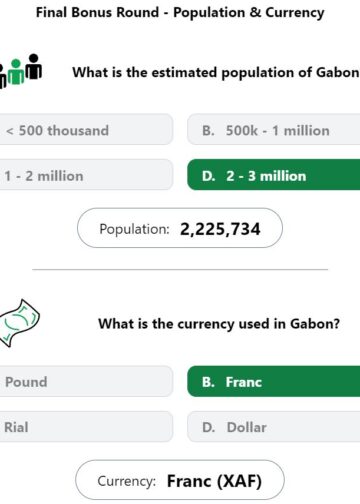Select the '< 500 thousand' answer option

click(x=86, y=129)
